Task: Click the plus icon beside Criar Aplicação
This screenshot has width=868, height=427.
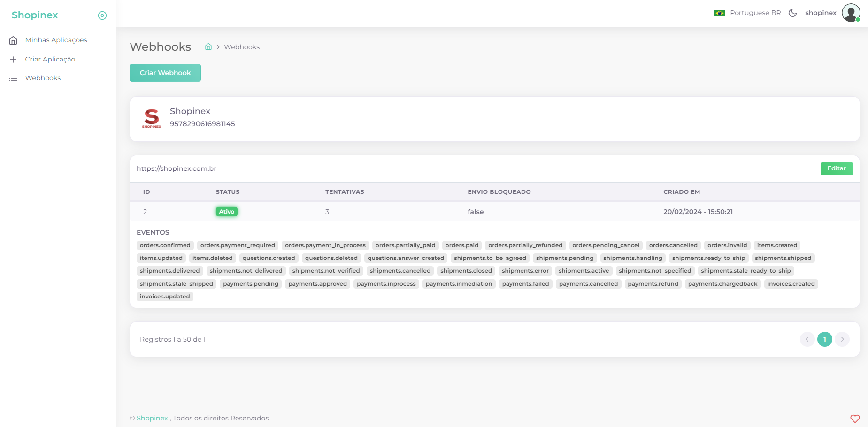Action: point(13,60)
